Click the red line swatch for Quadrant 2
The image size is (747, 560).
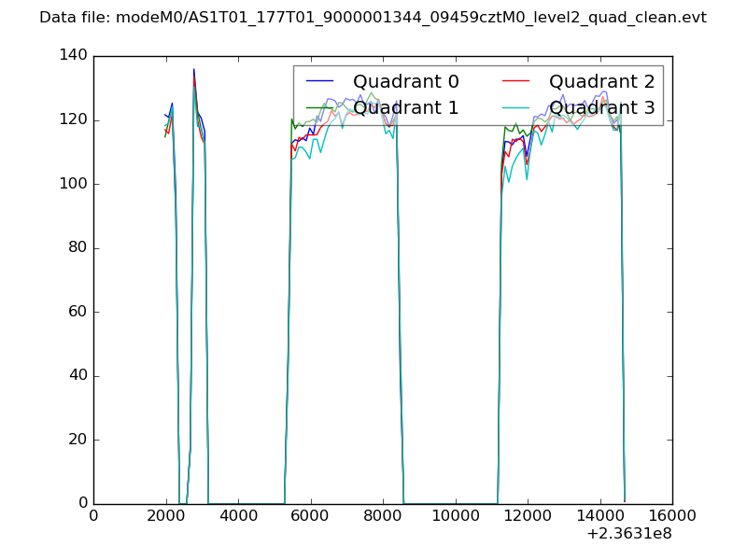tap(516, 82)
